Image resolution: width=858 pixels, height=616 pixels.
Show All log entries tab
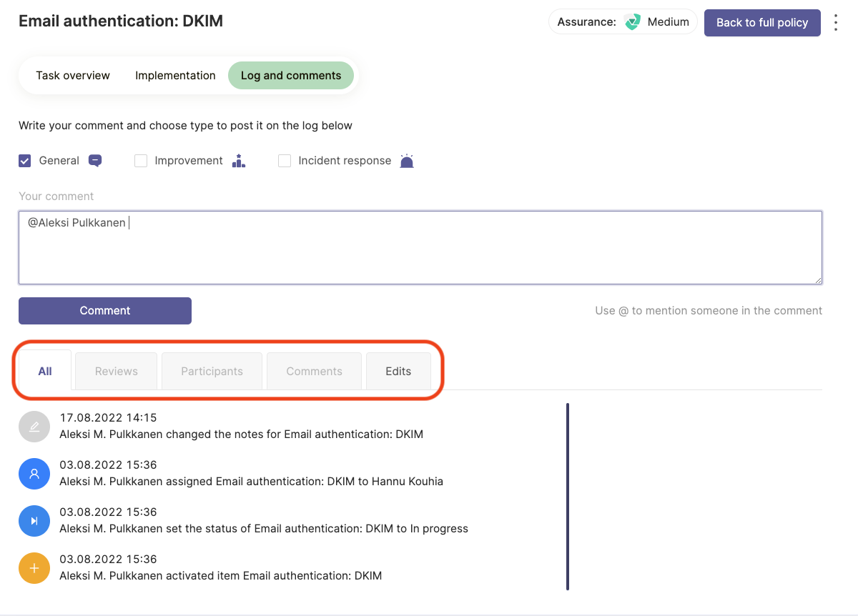point(45,371)
